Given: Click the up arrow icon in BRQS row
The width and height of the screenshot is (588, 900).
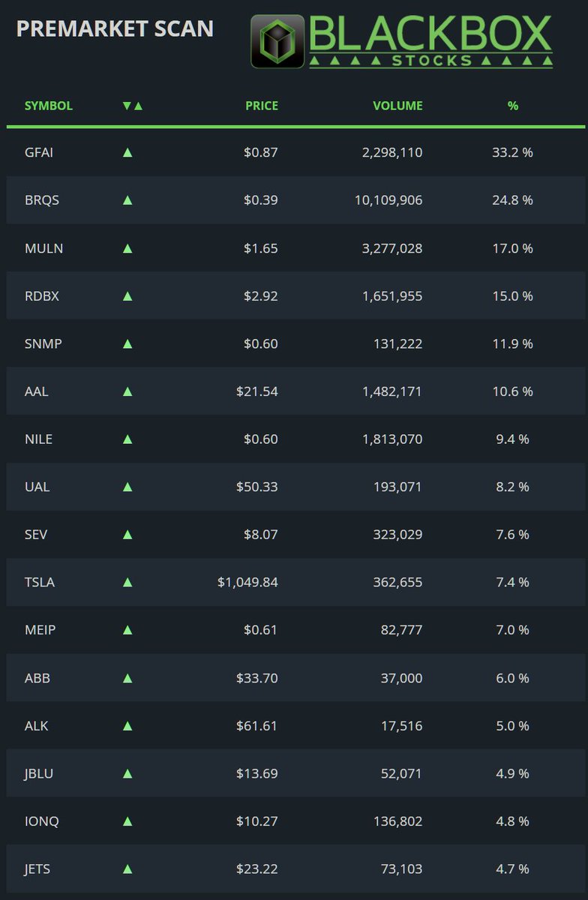Looking at the screenshot, I should [127, 200].
